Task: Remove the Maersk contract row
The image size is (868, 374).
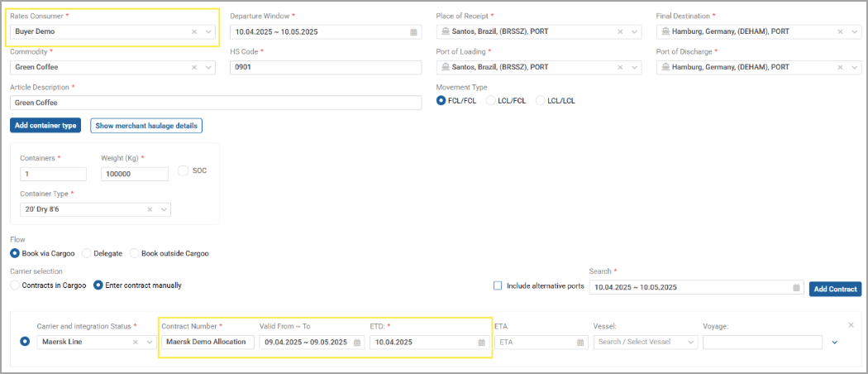Action: pos(851,324)
